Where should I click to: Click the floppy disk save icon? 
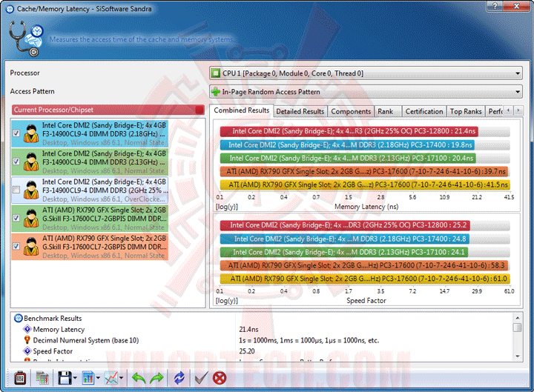point(65,378)
